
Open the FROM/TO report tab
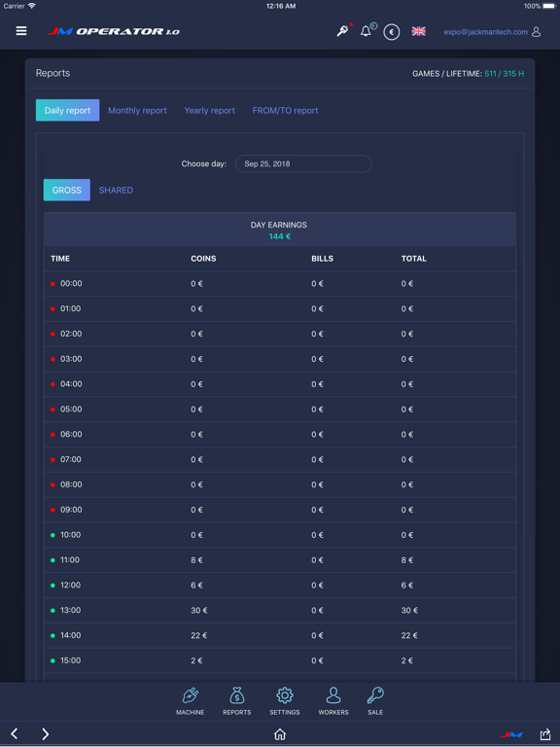[285, 111]
